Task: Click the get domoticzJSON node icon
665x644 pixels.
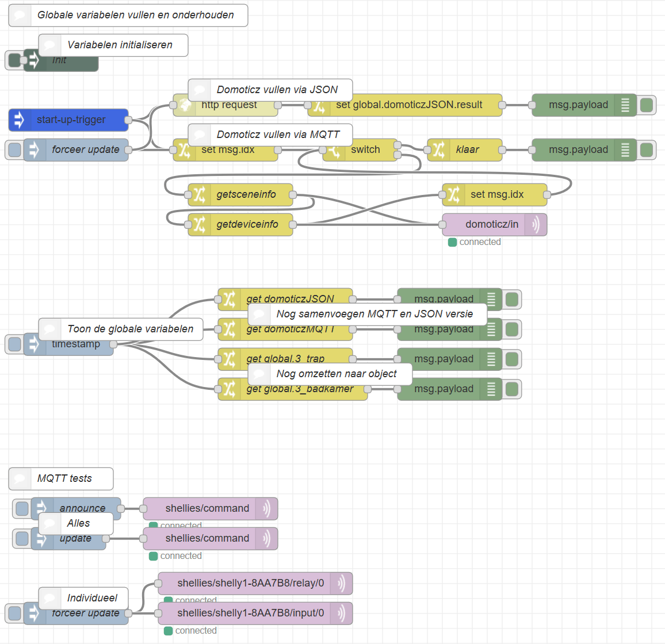Action: point(229,298)
